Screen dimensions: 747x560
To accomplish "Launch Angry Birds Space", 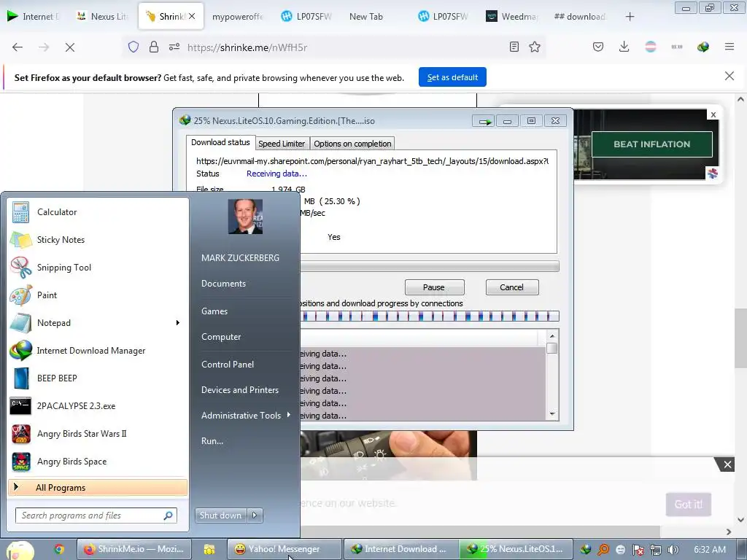I will (98, 461).
